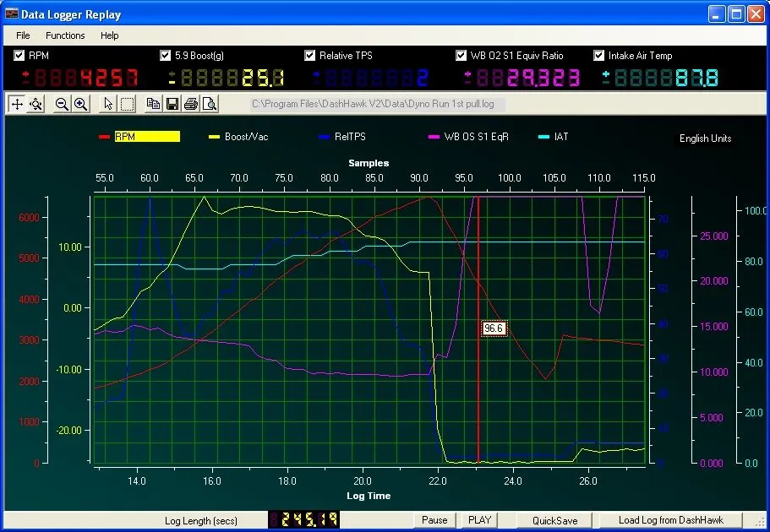This screenshot has height=532, width=770.
Task: Select the pan/scroll axes tool
Action: click(17, 104)
